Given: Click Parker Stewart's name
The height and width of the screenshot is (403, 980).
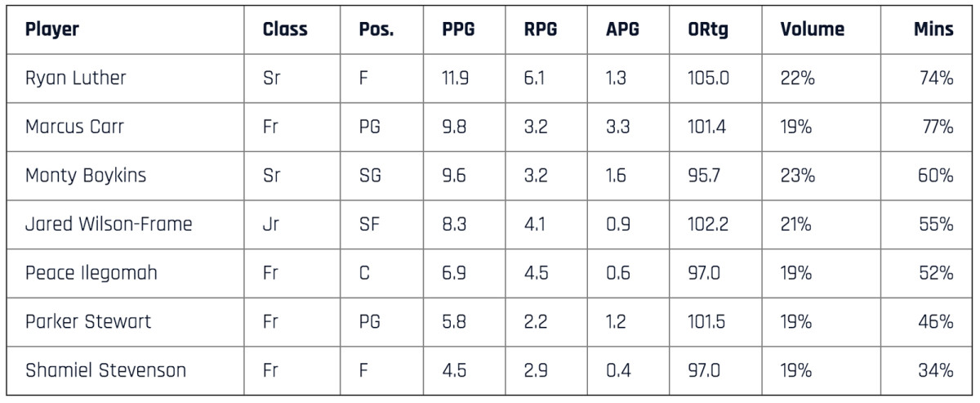Looking at the screenshot, I should point(88,321).
